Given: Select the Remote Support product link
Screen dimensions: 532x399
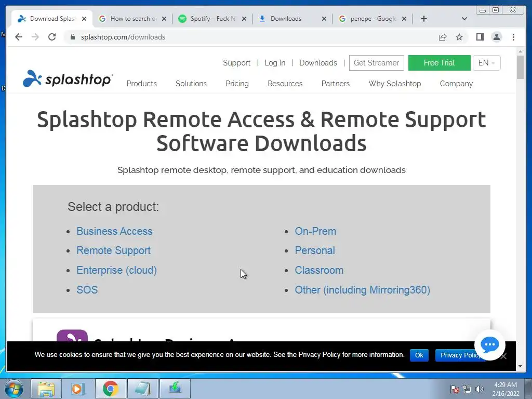Looking at the screenshot, I should 113,250.
